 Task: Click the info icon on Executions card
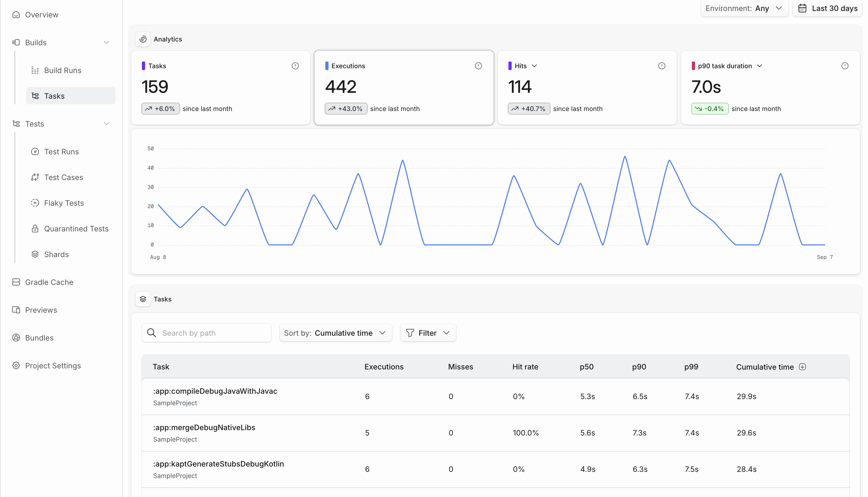coord(479,66)
